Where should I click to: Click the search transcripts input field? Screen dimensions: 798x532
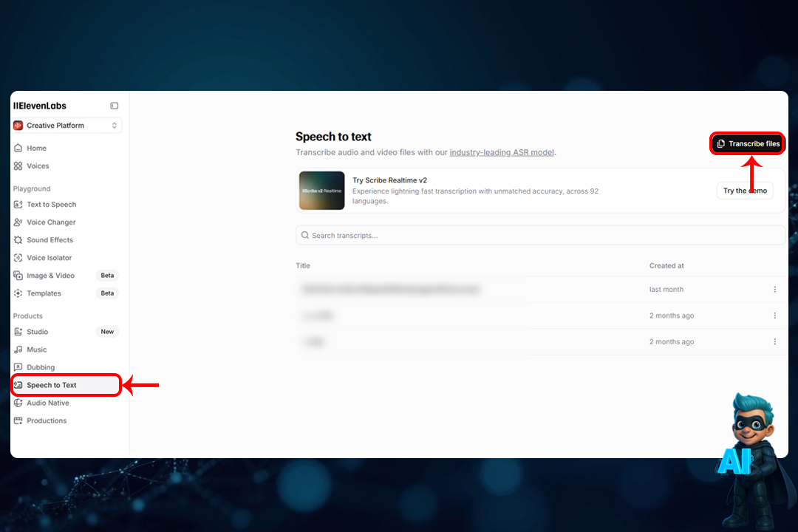pos(539,235)
